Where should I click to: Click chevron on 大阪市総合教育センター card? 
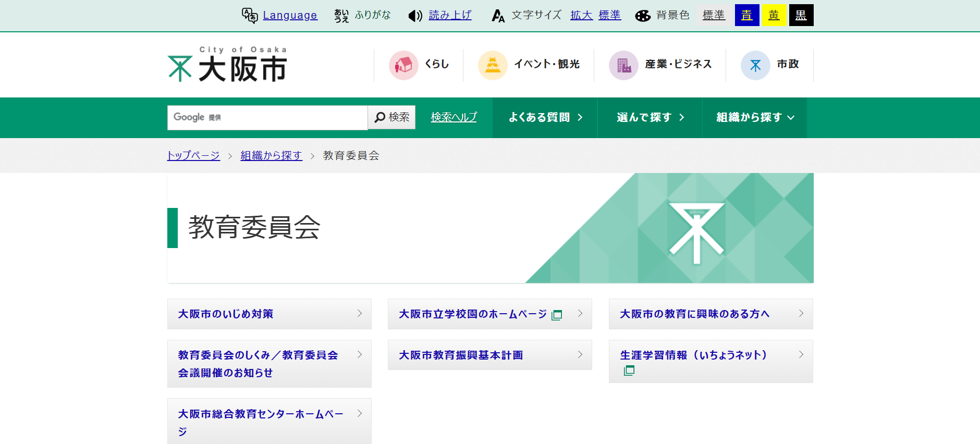(360, 413)
